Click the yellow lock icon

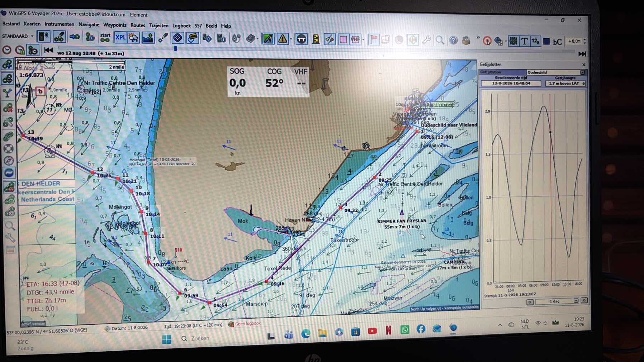click(x=316, y=39)
